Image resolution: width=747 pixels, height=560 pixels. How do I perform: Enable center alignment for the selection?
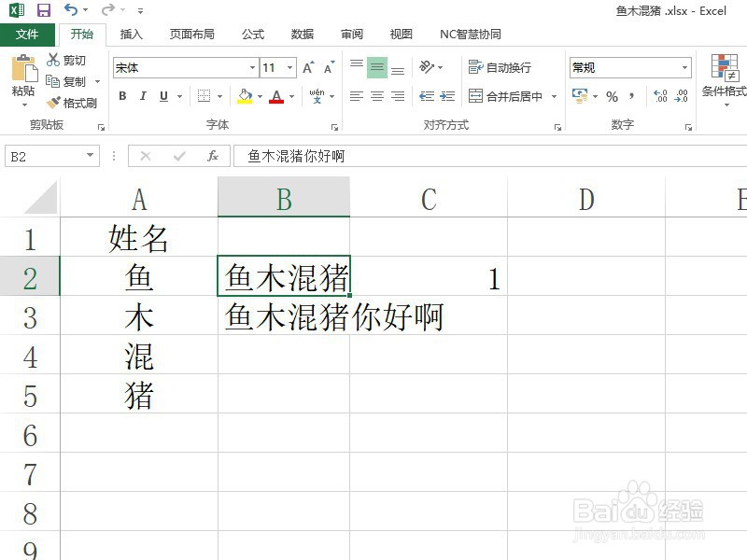point(377,96)
